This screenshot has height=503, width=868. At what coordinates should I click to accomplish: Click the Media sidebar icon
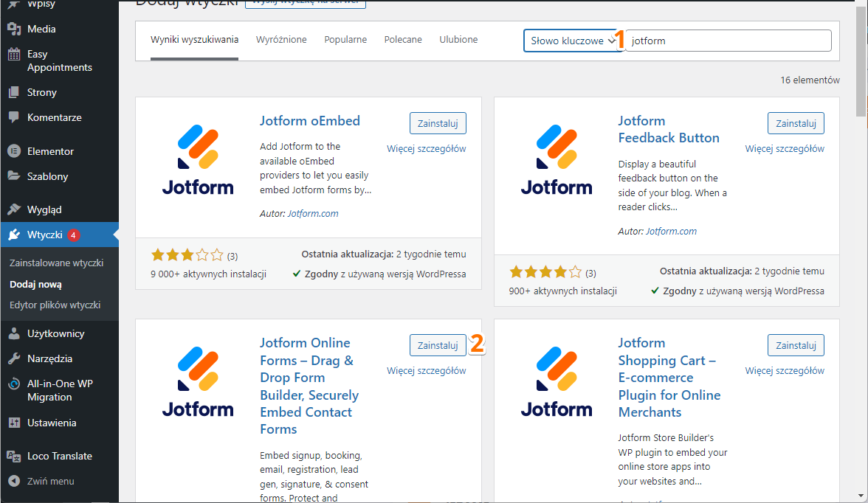point(15,29)
